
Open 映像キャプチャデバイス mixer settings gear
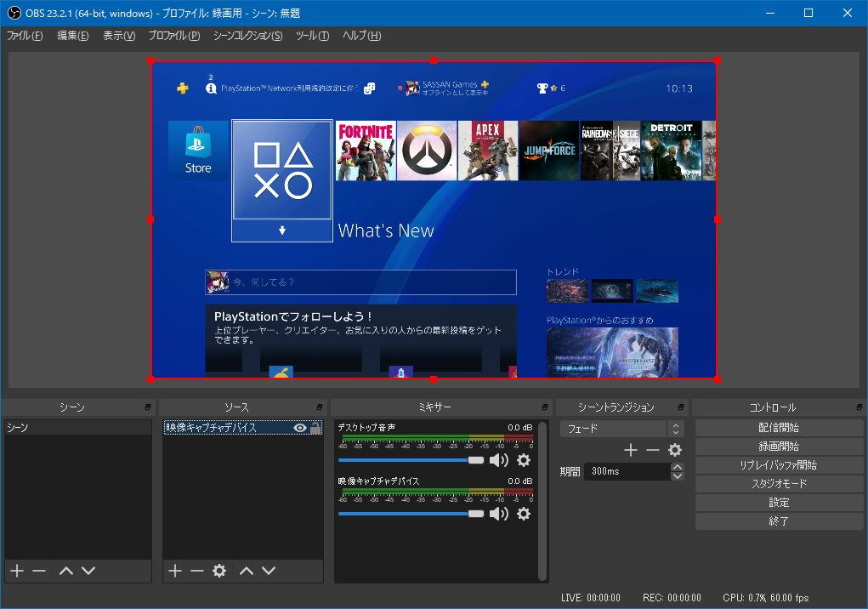(x=524, y=514)
